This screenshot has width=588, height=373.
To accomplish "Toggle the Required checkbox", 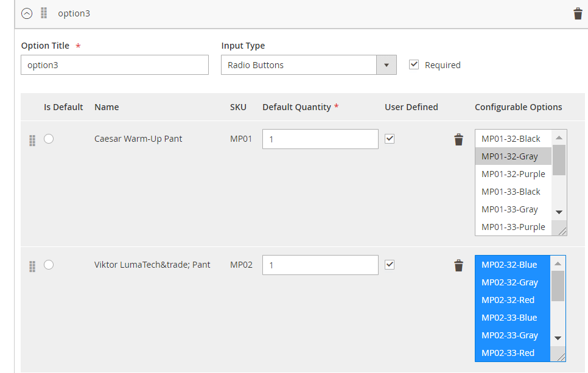I will (x=414, y=64).
